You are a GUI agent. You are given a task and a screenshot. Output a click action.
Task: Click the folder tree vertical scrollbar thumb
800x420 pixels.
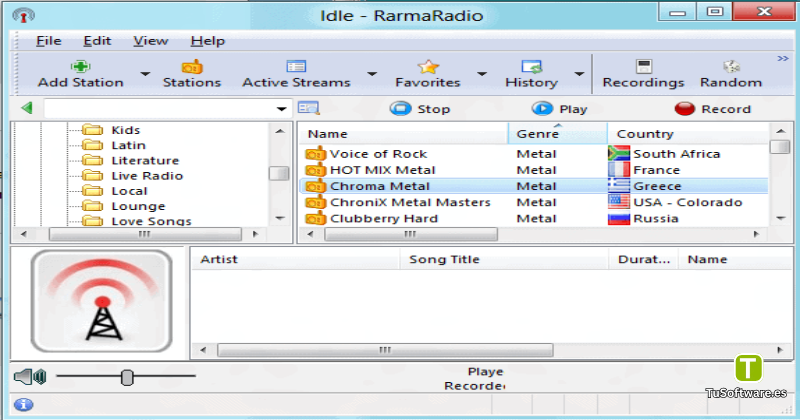(x=279, y=174)
